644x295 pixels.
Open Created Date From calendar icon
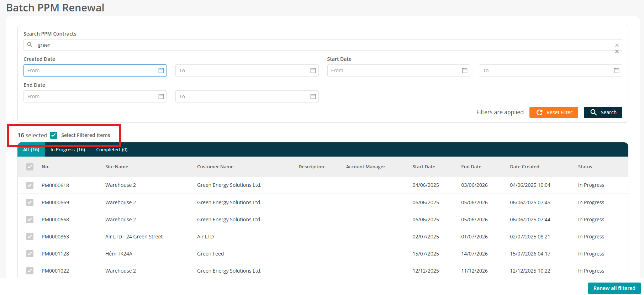click(161, 70)
